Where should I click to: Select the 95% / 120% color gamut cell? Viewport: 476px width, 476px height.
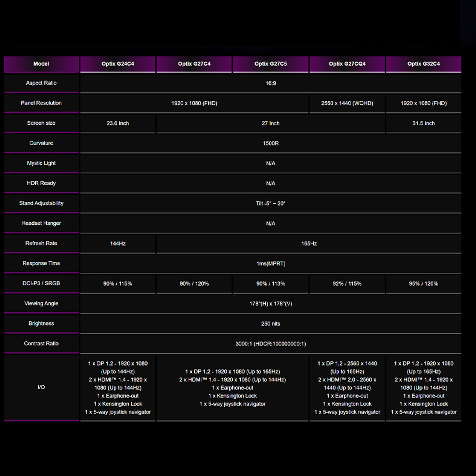(x=424, y=284)
